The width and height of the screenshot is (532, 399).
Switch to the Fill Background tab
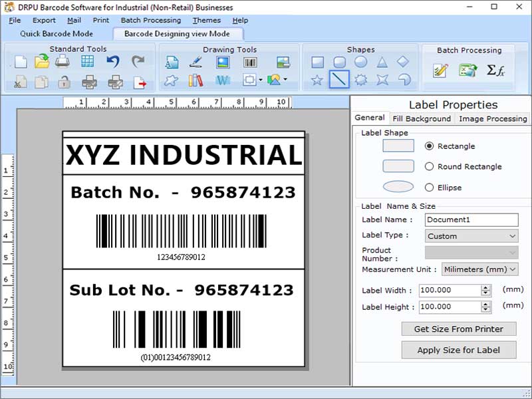pos(423,119)
